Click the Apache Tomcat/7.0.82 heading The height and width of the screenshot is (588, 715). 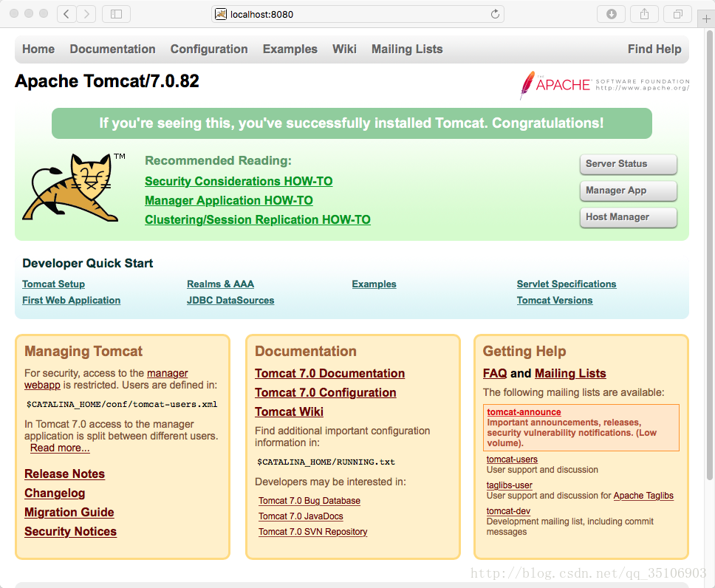(x=107, y=81)
